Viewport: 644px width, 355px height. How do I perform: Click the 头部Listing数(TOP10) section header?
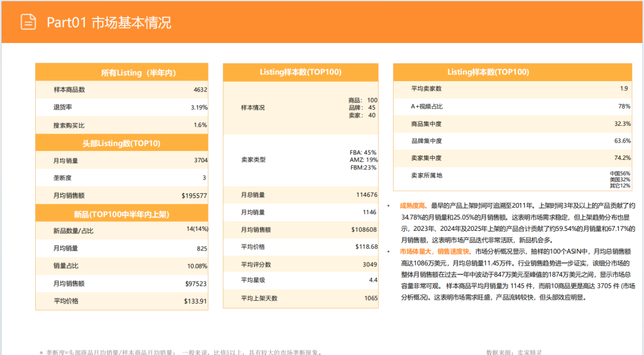(x=122, y=143)
